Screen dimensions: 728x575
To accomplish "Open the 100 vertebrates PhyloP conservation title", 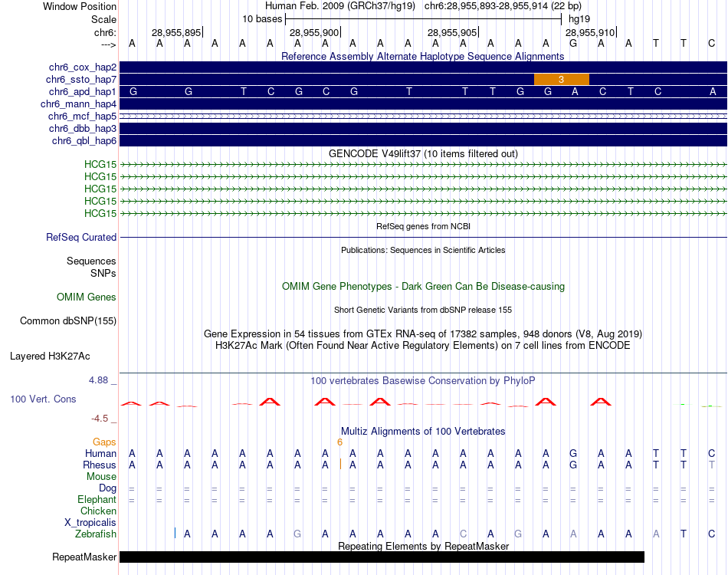I will point(423,381).
